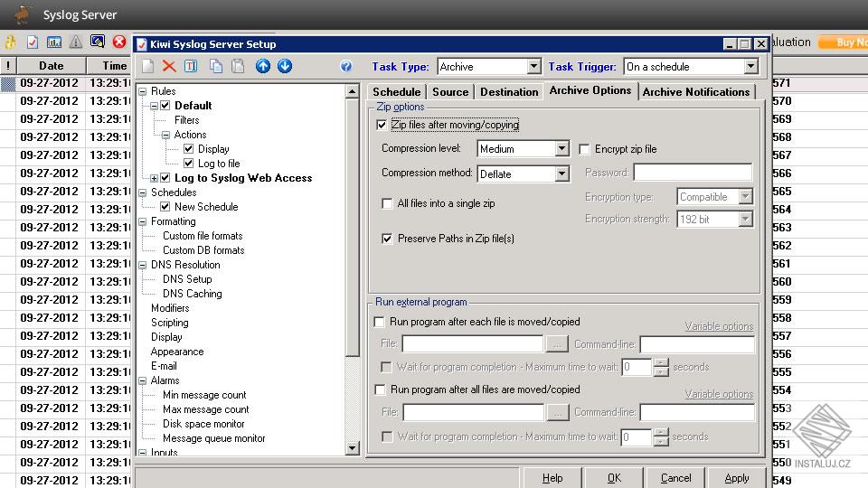Click the Move Down blue arrow icon

[x=285, y=66]
